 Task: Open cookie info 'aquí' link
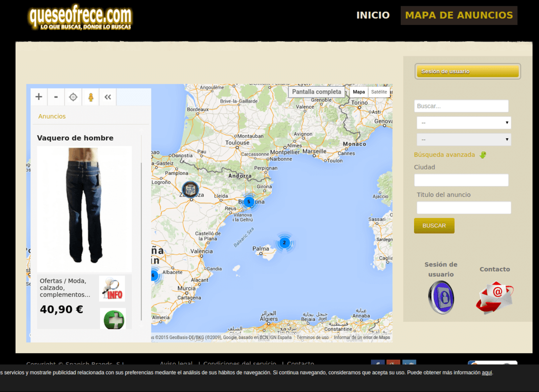[x=487, y=372]
